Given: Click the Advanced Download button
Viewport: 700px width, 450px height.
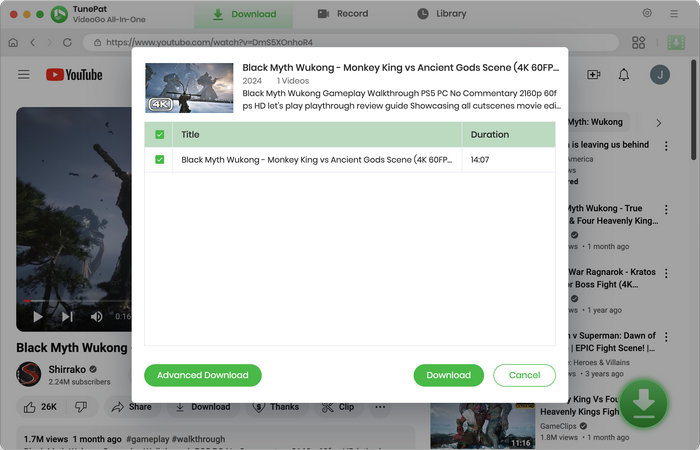Looking at the screenshot, I should (203, 375).
